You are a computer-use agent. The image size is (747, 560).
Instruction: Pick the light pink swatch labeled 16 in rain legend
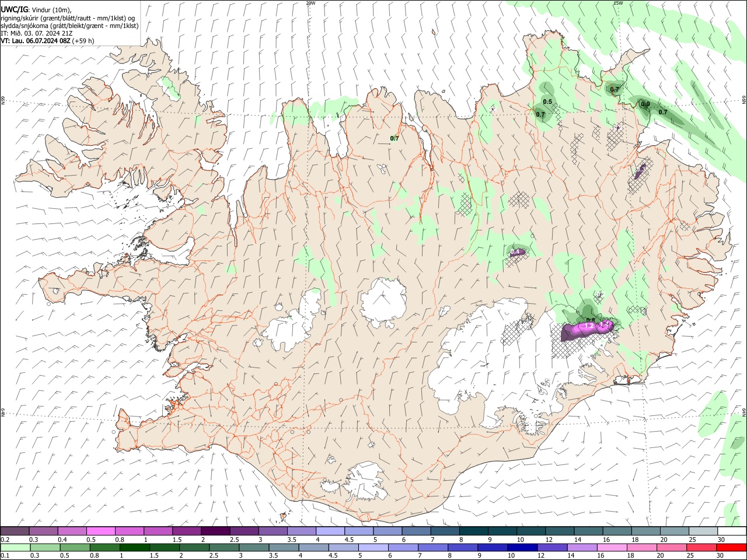[612, 548]
